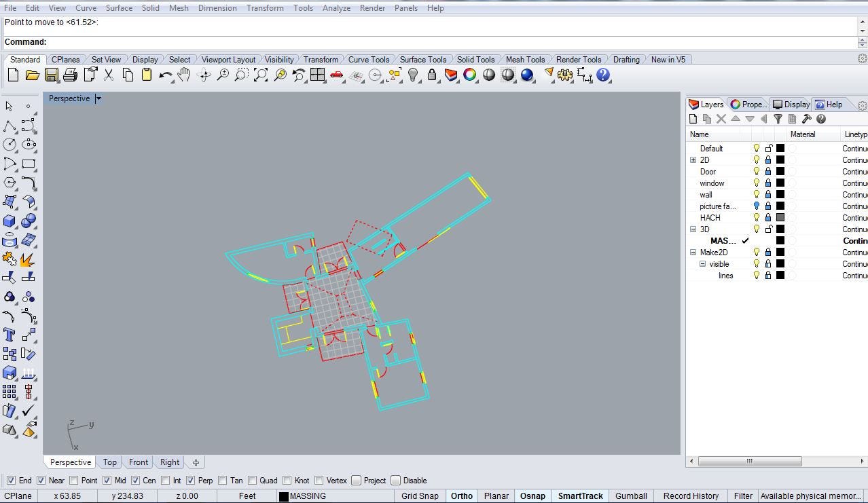Screen dimensions: 868x503
Task: Toggle the End osnap checkbox
Action: pyautogui.click(x=10, y=481)
